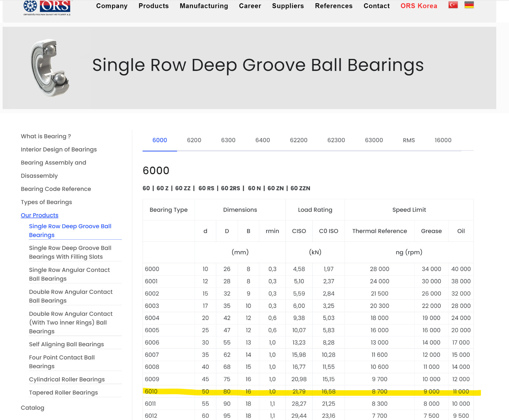The height and width of the screenshot is (420, 509).
Task: Click the ORS company logo
Action: (x=47, y=8)
